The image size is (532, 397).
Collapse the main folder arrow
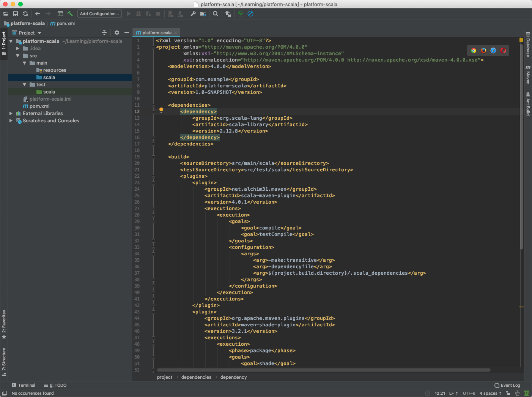25,63
